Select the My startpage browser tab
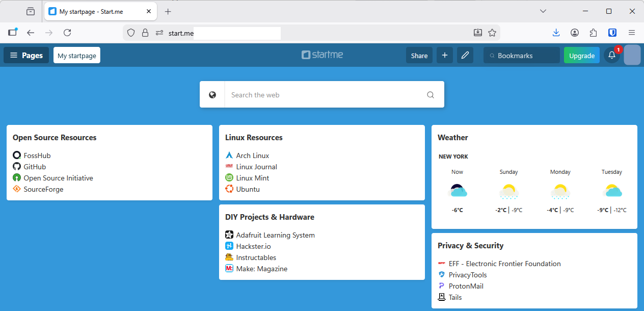This screenshot has width=644, height=311. (101, 11)
